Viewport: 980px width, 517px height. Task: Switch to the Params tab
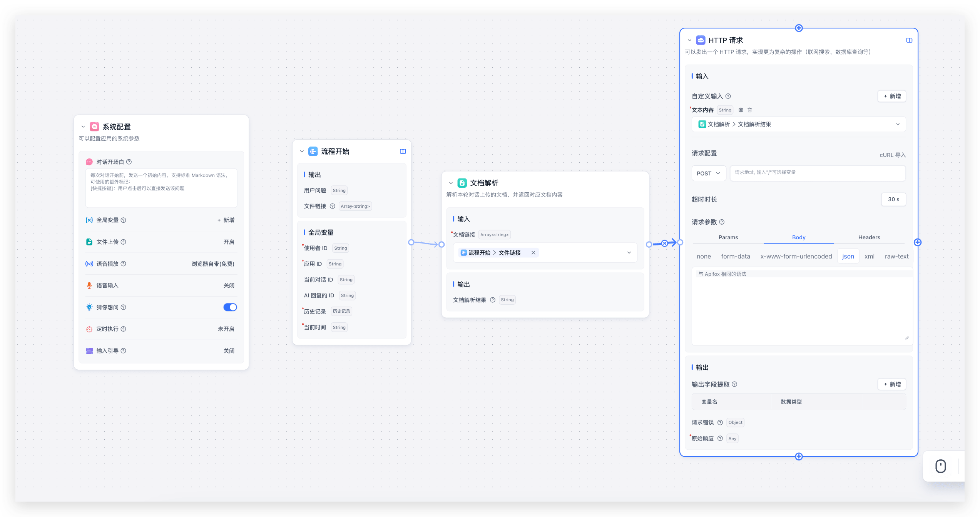(728, 237)
